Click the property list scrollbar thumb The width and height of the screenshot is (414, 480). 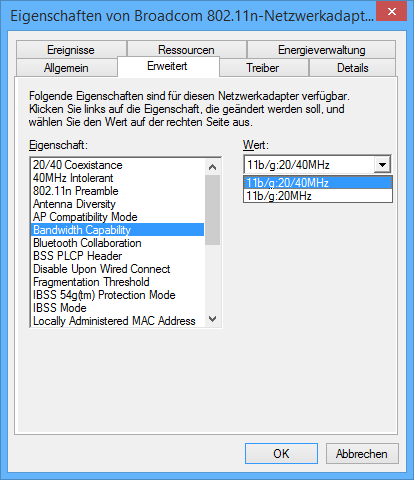pos(212,210)
